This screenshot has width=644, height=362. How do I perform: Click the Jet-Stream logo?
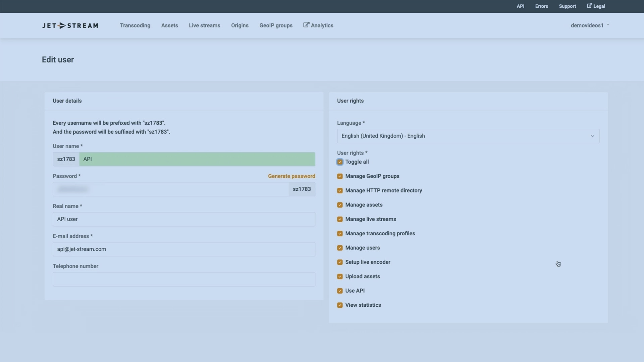pyautogui.click(x=70, y=25)
